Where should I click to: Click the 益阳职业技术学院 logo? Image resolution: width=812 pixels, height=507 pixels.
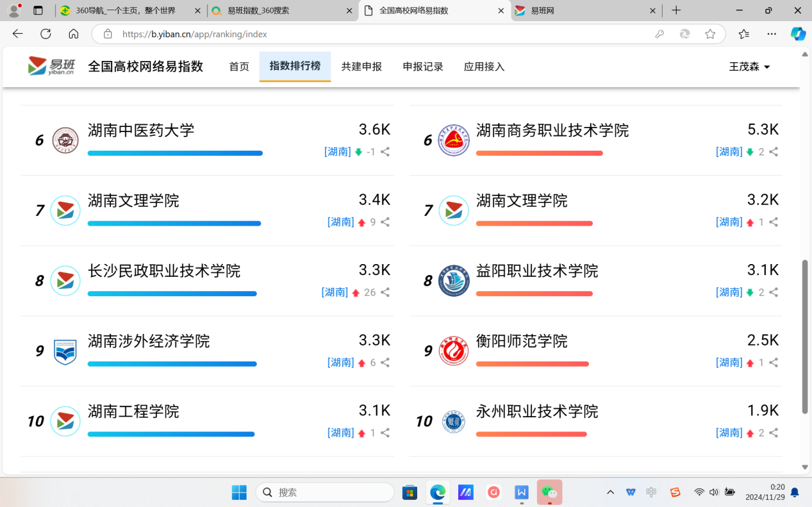coord(454,281)
